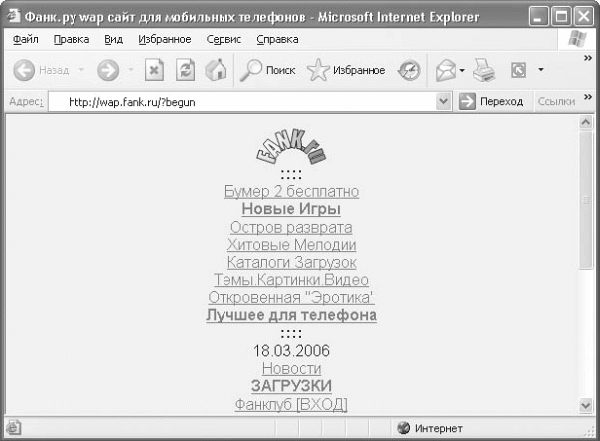Image resolution: width=600 pixels, height=441 pixels.
Task: Click the Forward arrow icon
Action: (108, 70)
